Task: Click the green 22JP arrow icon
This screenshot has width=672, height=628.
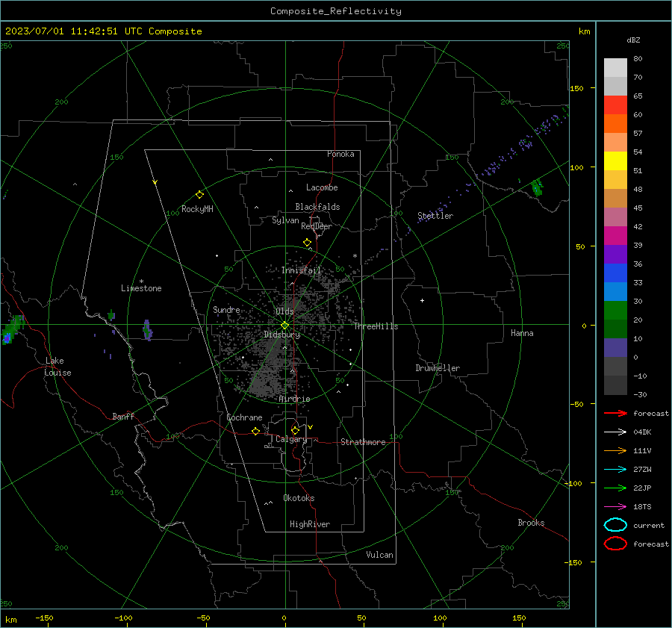Action: [615, 488]
